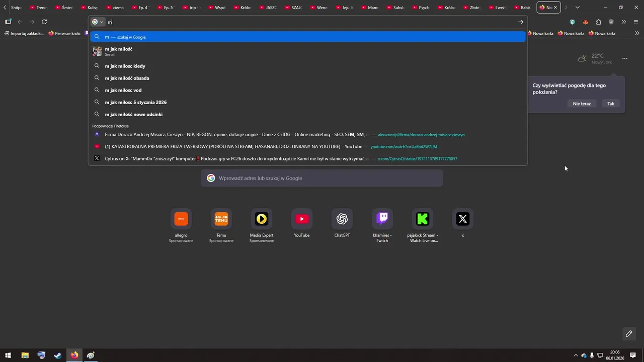Open Steam from the taskbar
The height and width of the screenshot is (362, 644).
(x=58, y=355)
